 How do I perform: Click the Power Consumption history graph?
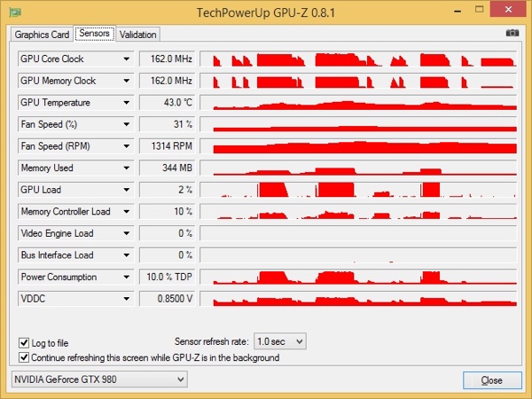[358, 277]
